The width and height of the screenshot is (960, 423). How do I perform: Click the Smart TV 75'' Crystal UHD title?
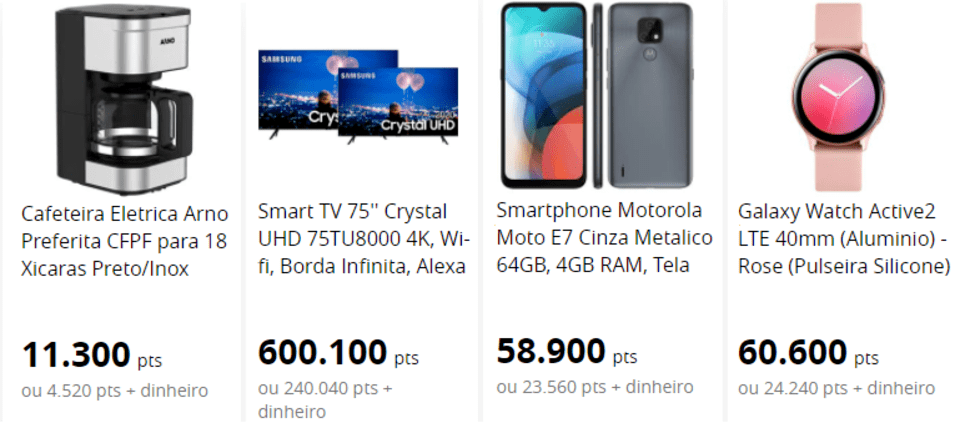(x=362, y=239)
